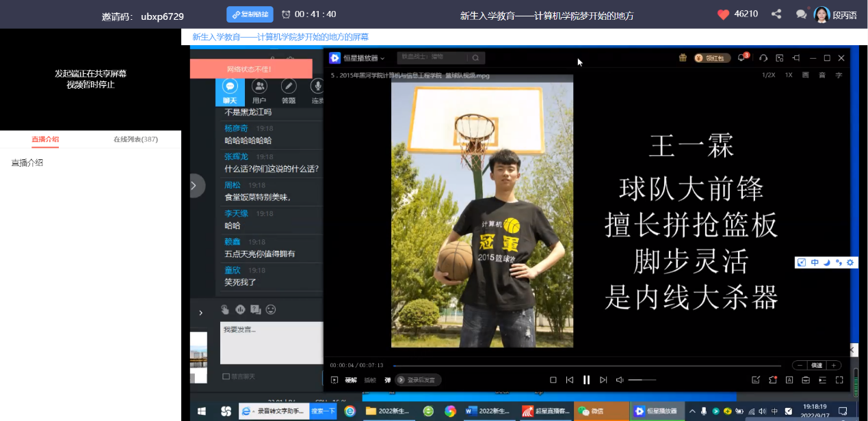Viewport: 868px width, 421px height.
Task: Open the 用户 users tab
Action: [259, 92]
